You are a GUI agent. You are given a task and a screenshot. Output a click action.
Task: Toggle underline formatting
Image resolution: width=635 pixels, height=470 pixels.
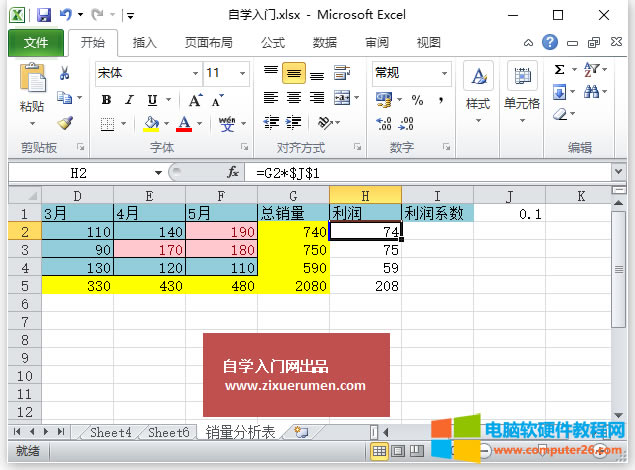(152, 100)
